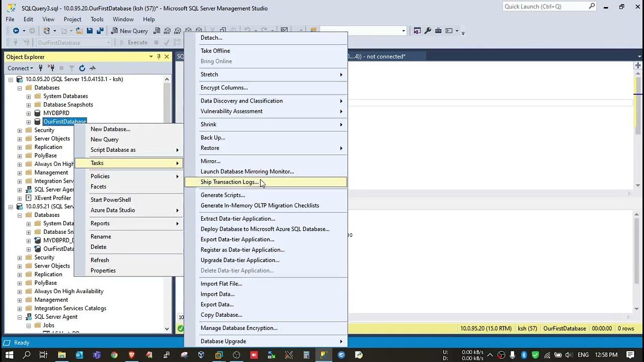
Task: Expand the PolyBase node under first server
Action: coord(20,156)
